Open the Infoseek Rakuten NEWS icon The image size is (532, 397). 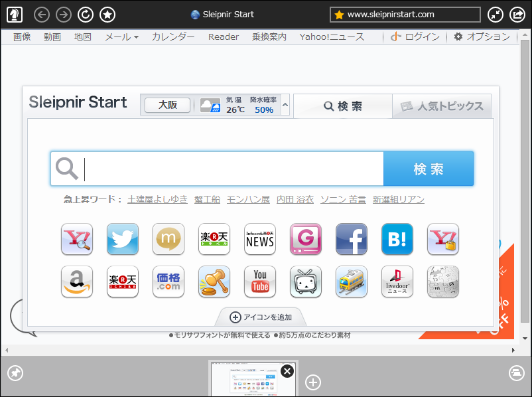pos(260,239)
